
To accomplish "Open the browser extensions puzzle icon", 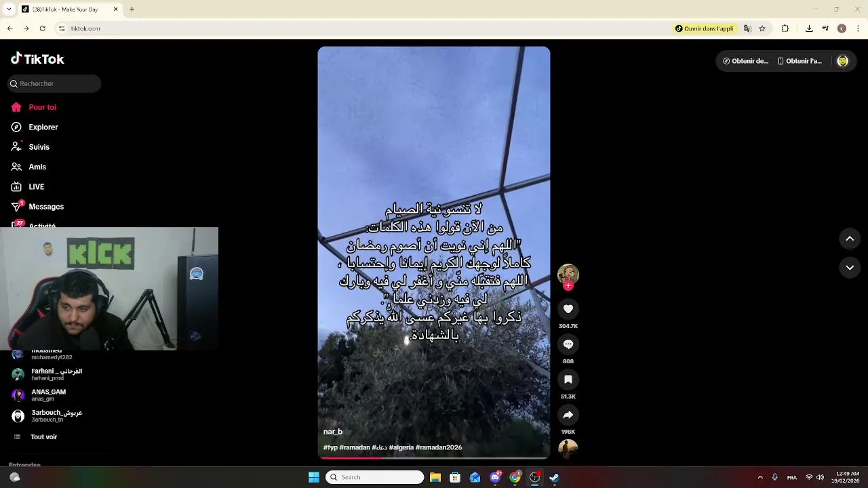I will click(x=785, y=28).
